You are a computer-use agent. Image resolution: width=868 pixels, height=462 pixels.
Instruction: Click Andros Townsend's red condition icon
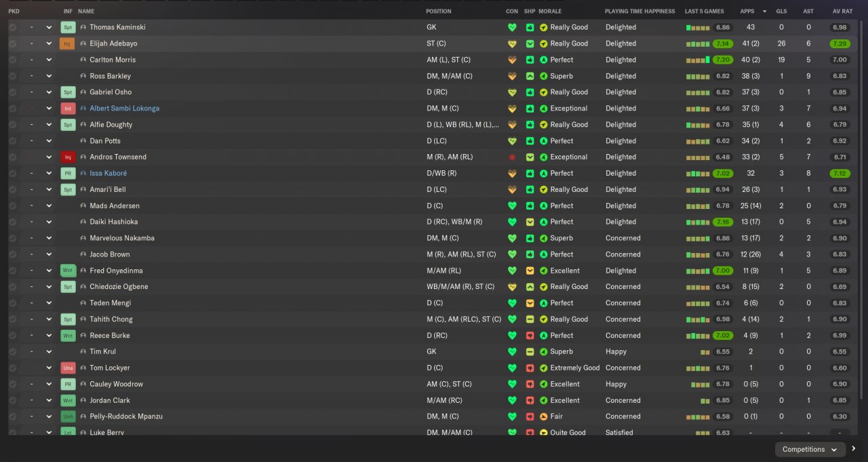tap(512, 157)
